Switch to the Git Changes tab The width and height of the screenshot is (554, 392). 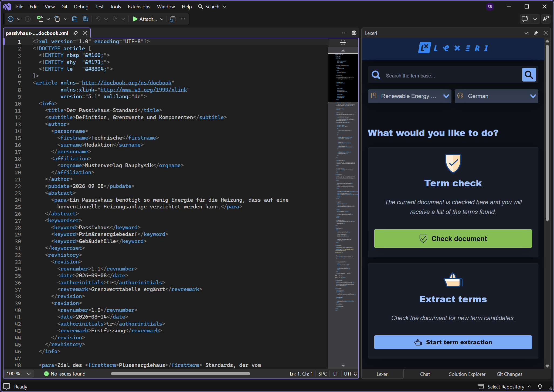pos(509,374)
